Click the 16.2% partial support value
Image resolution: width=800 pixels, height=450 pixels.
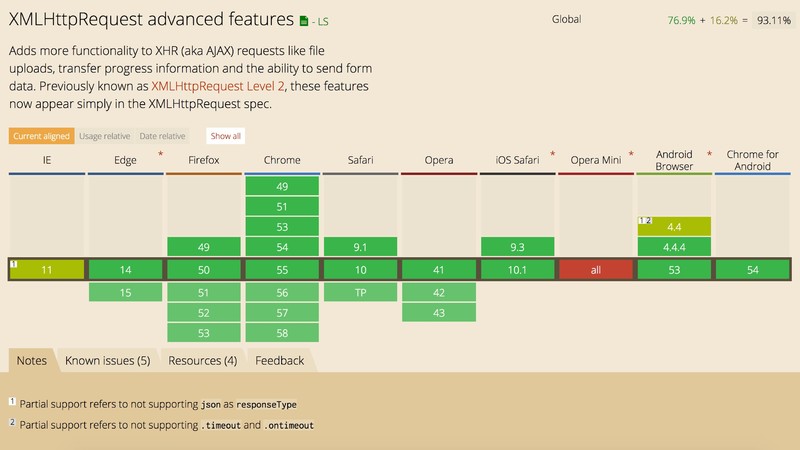pos(723,20)
